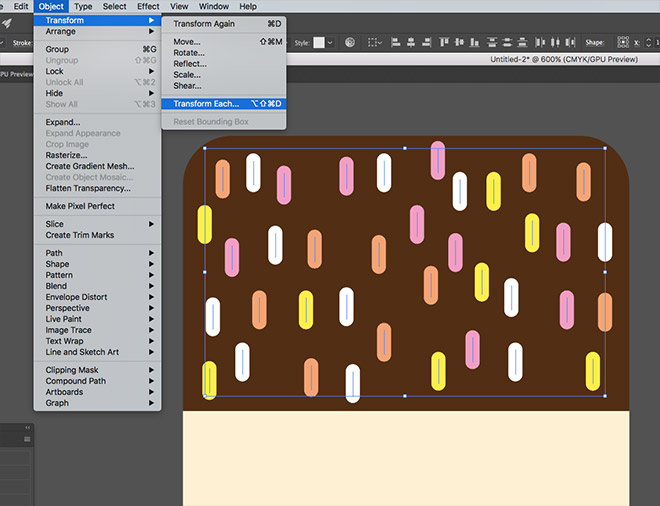Click Horizontal Align Center icon
This screenshot has height=506, width=660.
411,42
